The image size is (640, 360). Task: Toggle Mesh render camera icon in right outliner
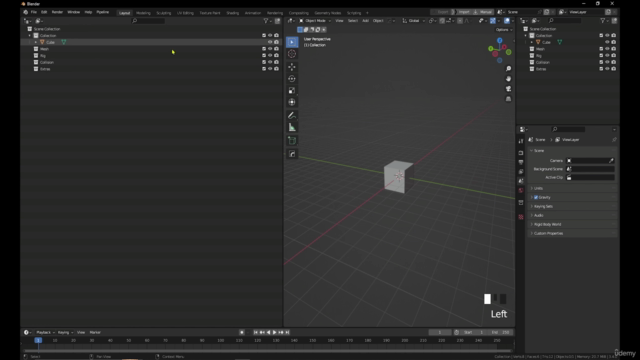click(x=613, y=49)
